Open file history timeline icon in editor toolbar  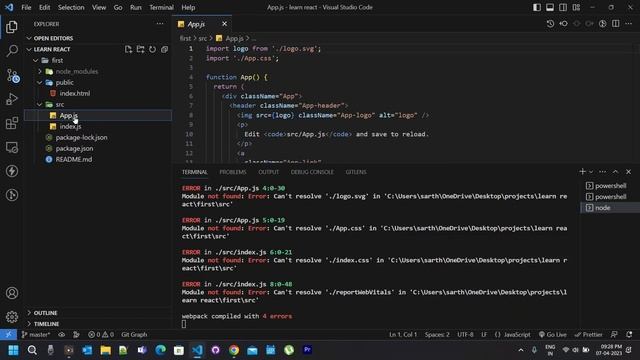tap(550, 24)
